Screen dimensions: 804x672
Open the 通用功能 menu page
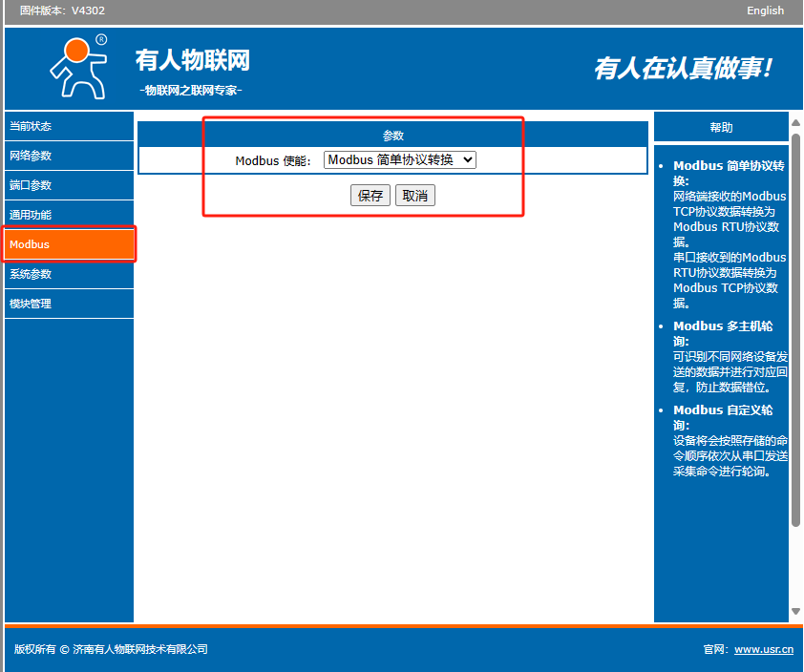(69, 215)
